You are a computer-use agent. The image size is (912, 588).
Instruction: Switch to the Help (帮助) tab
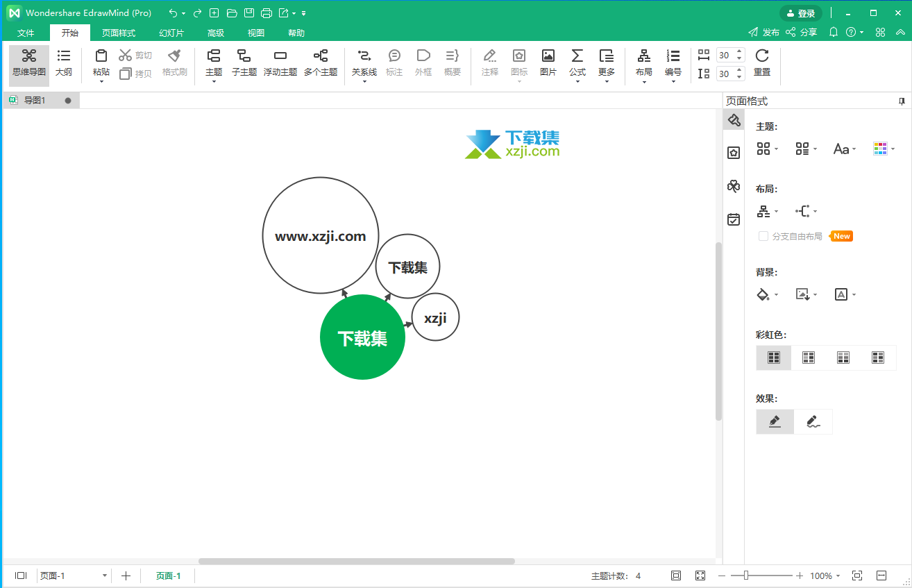[x=296, y=33]
